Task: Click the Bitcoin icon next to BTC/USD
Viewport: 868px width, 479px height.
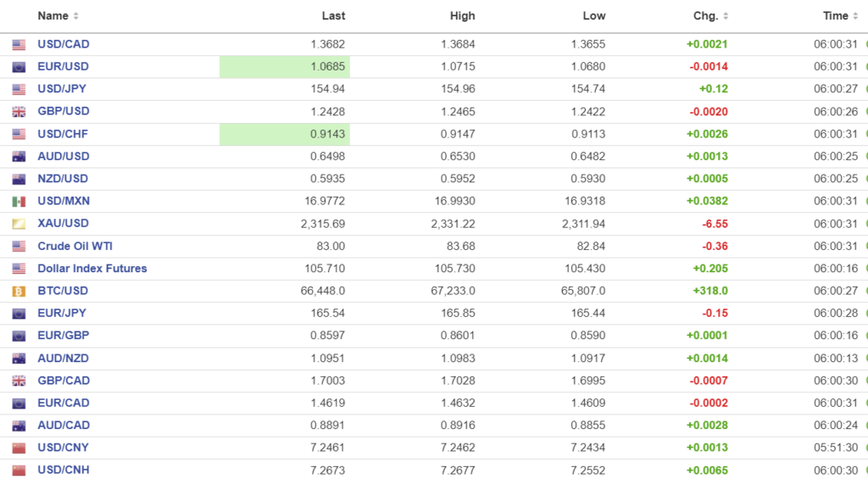Action: coord(19,291)
